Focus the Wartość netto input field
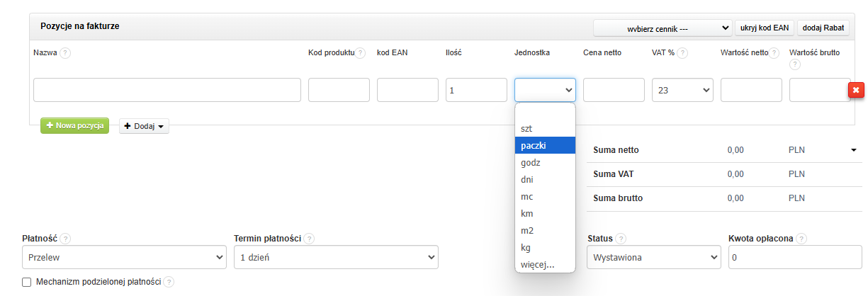The height and width of the screenshot is (296, 868). [751, 90]
